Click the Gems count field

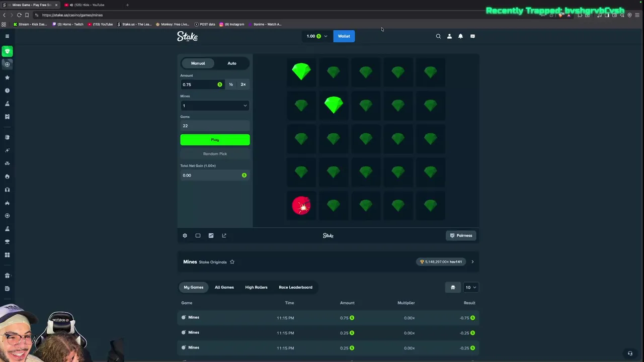click(x=215, y=126)
